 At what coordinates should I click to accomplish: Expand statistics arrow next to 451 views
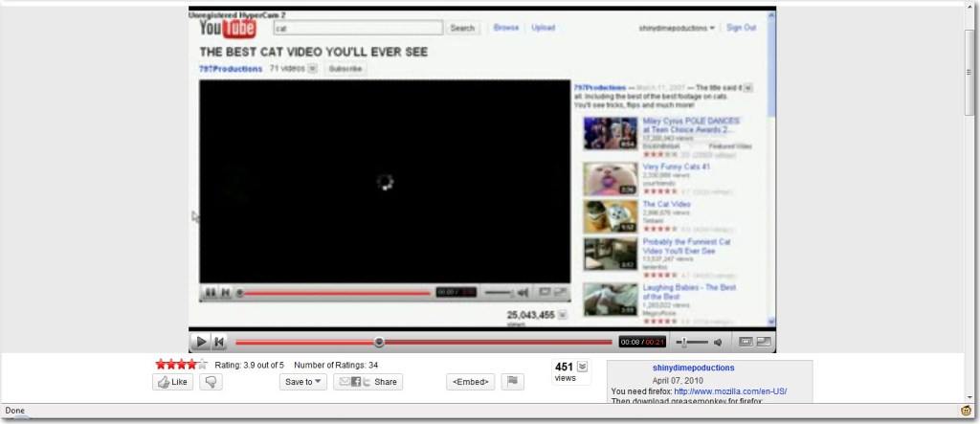(x=583, y=367)
